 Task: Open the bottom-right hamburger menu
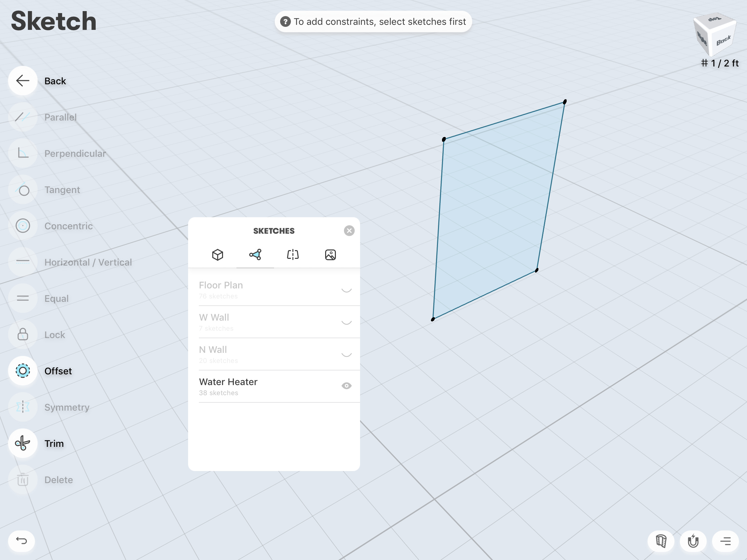pos(726,541)
